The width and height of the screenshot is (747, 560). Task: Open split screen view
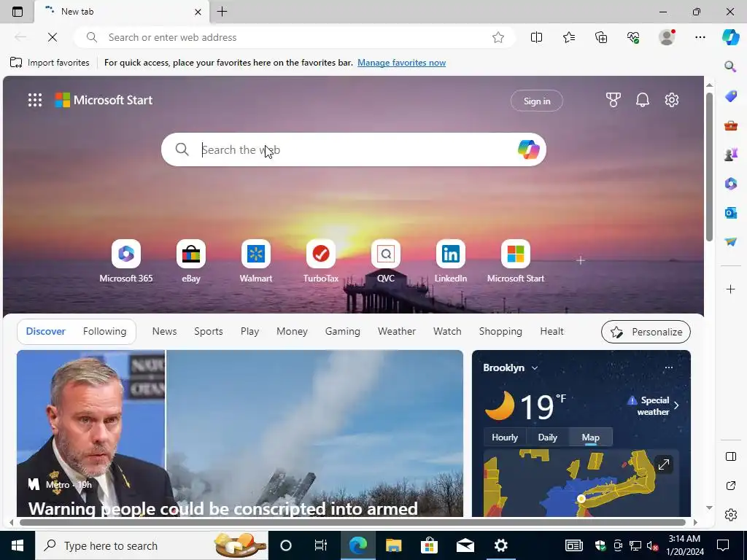536,37
